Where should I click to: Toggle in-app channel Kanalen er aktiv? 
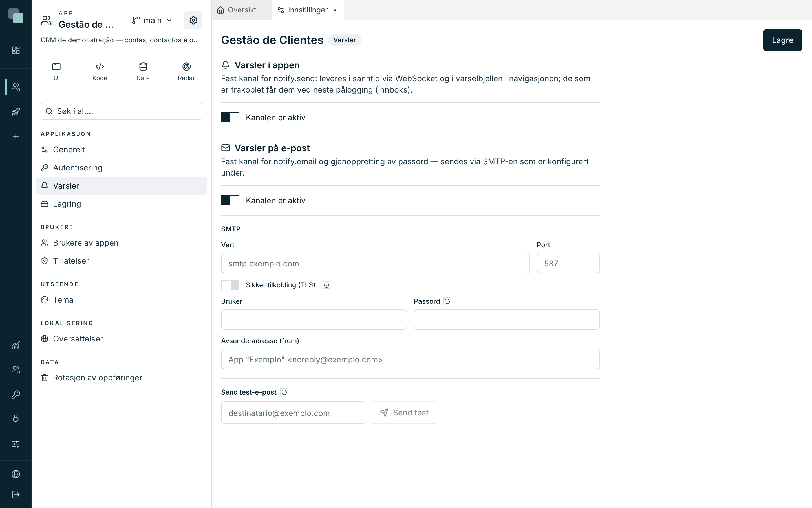pyautogui.click(x=230, y=117)
